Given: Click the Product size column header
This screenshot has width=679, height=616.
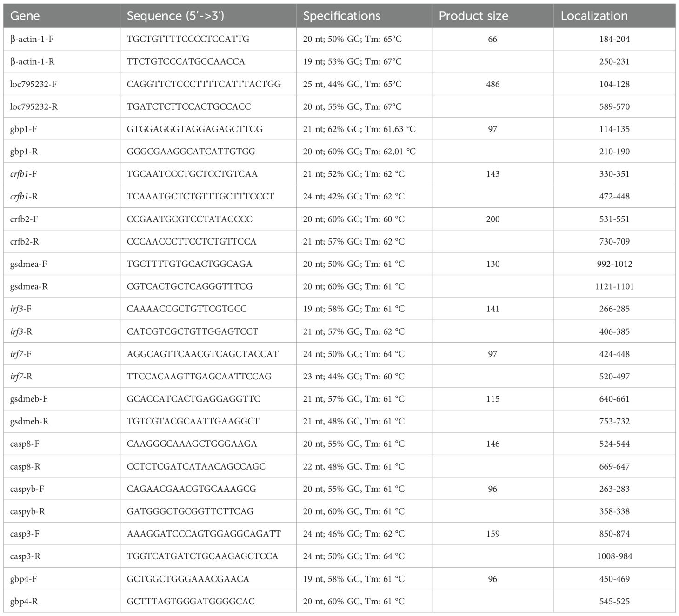Looking at the screenshot, I should pos(473,16).
